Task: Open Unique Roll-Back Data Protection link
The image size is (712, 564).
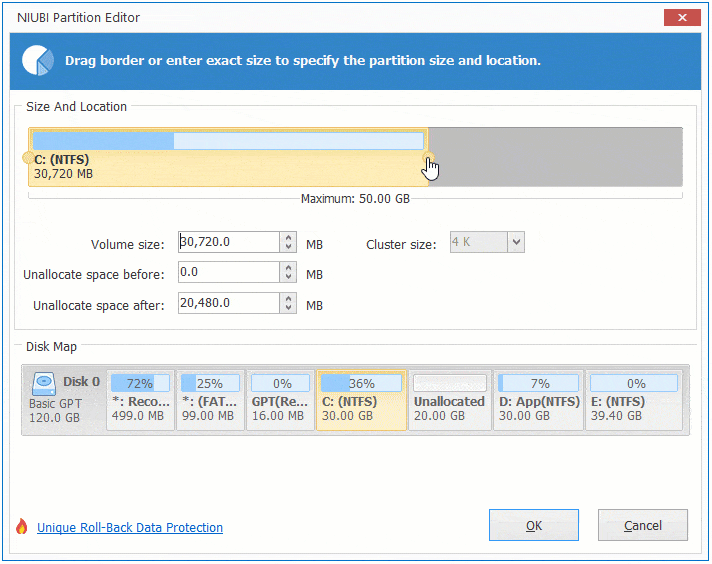Action: coord(130,527)
